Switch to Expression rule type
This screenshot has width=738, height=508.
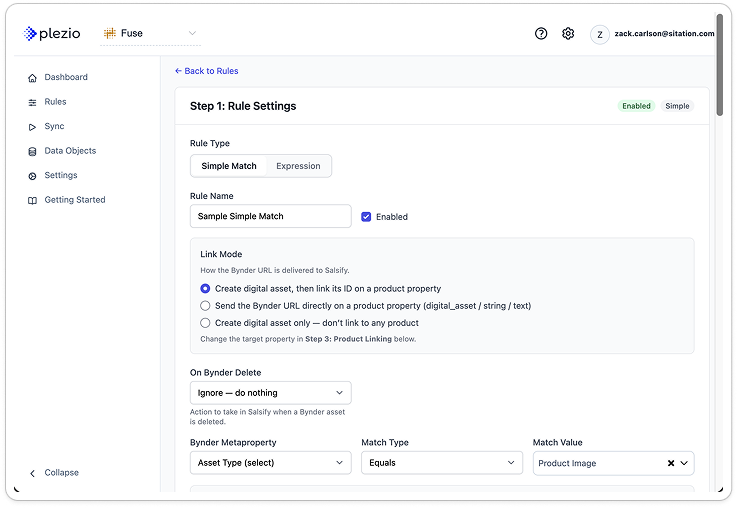coord(298,166)
